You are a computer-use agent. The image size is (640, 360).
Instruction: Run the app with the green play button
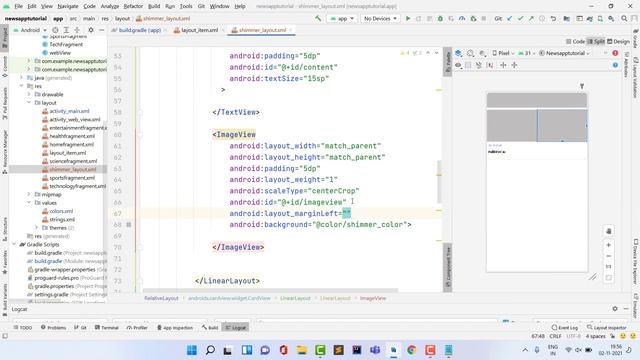click(x=407, y=18)
